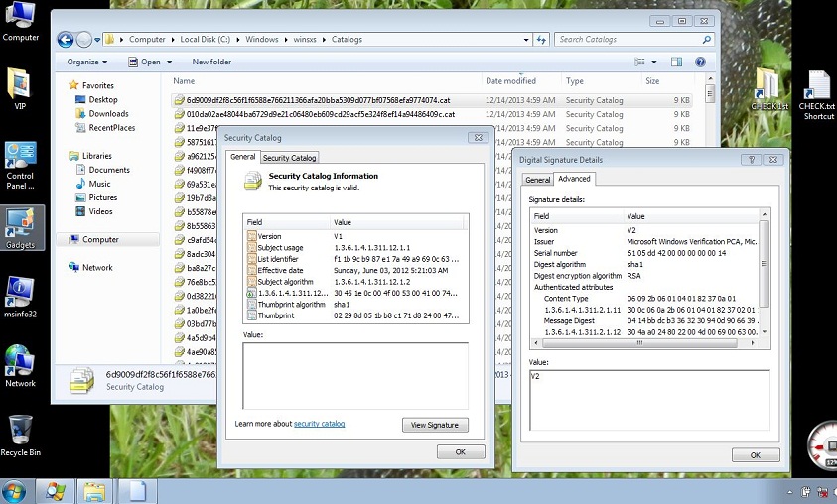Open the recent pages dropdown arrow
This screenshot has width=837, height=504.
97,40
